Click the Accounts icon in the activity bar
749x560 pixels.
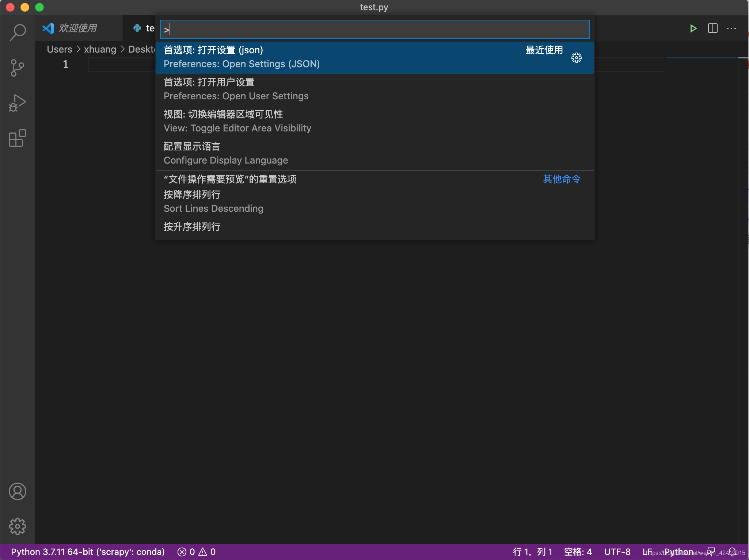click(17, 491)
